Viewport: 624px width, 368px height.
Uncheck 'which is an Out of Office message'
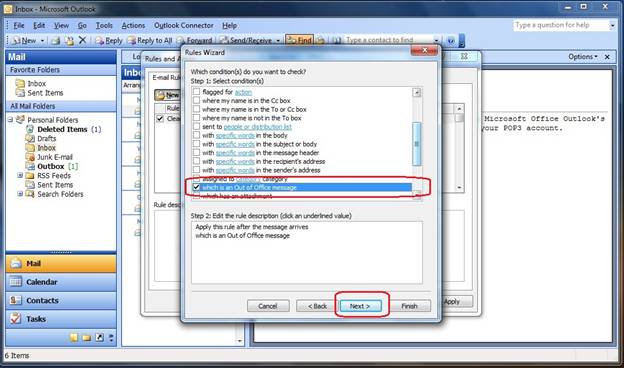[196, 187]
